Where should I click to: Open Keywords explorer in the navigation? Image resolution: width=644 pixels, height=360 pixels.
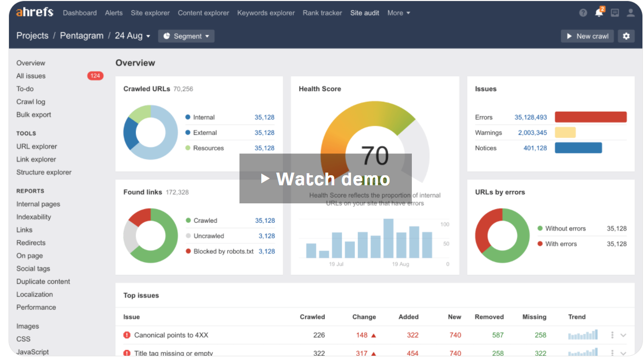[266, 13]
